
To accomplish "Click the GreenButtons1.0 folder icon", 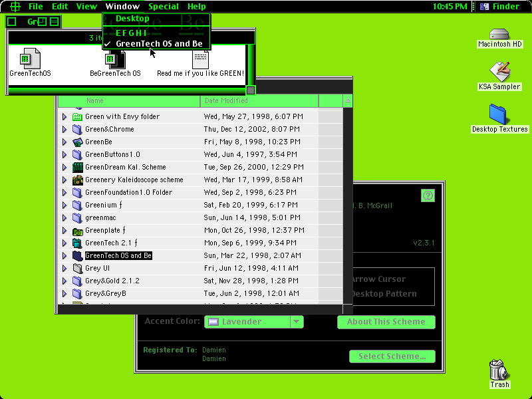I will [77, 155].
